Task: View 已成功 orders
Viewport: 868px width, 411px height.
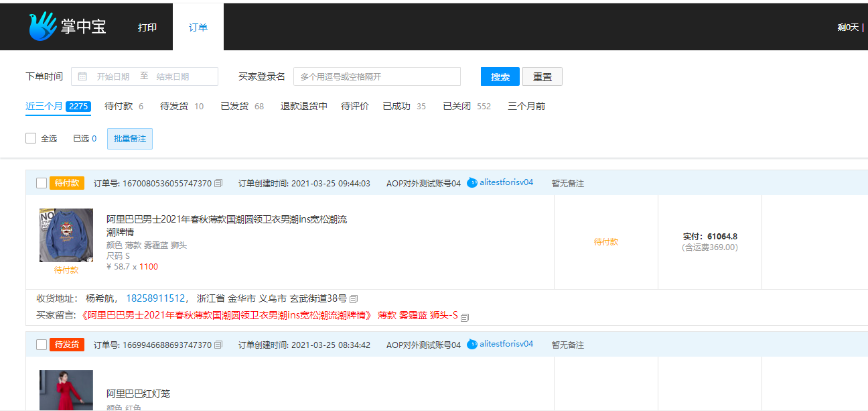Action: coord(405,106)
